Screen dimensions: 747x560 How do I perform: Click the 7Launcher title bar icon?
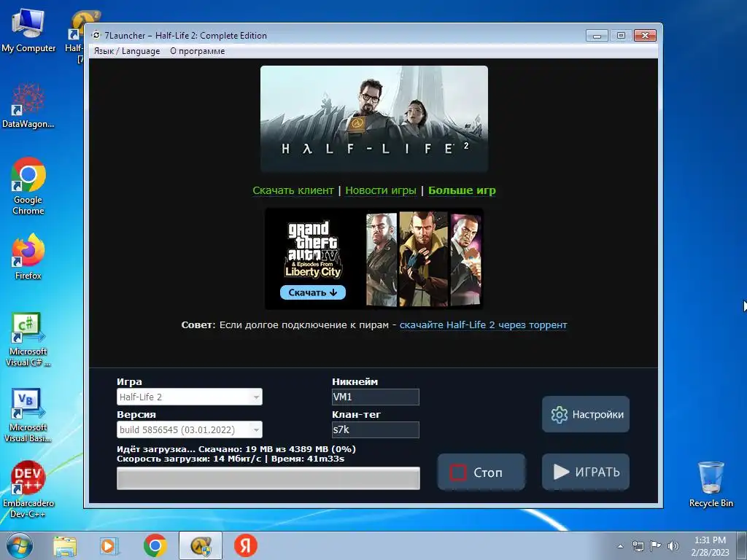[x=96, y=35]
